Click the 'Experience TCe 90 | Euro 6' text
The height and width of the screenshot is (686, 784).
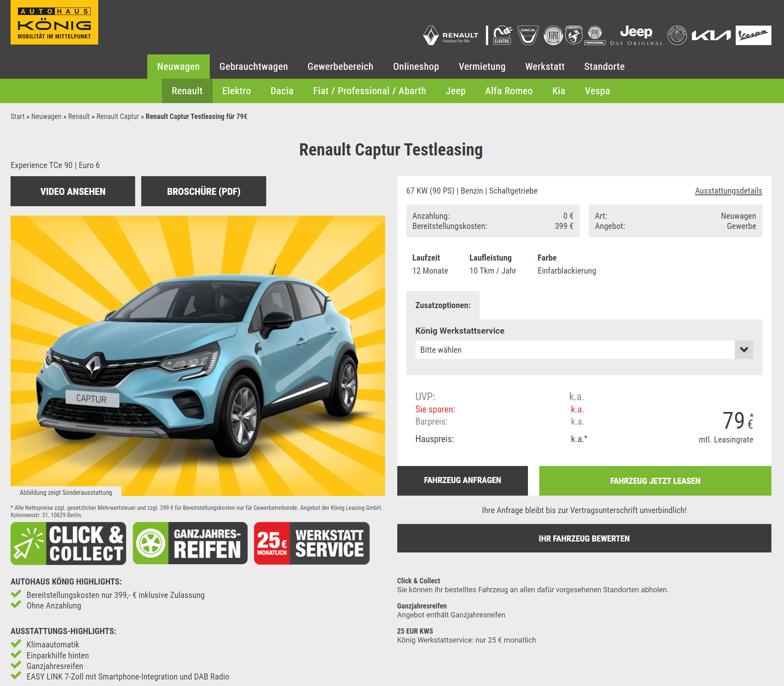pyautogui.click(x=55, y=165)
